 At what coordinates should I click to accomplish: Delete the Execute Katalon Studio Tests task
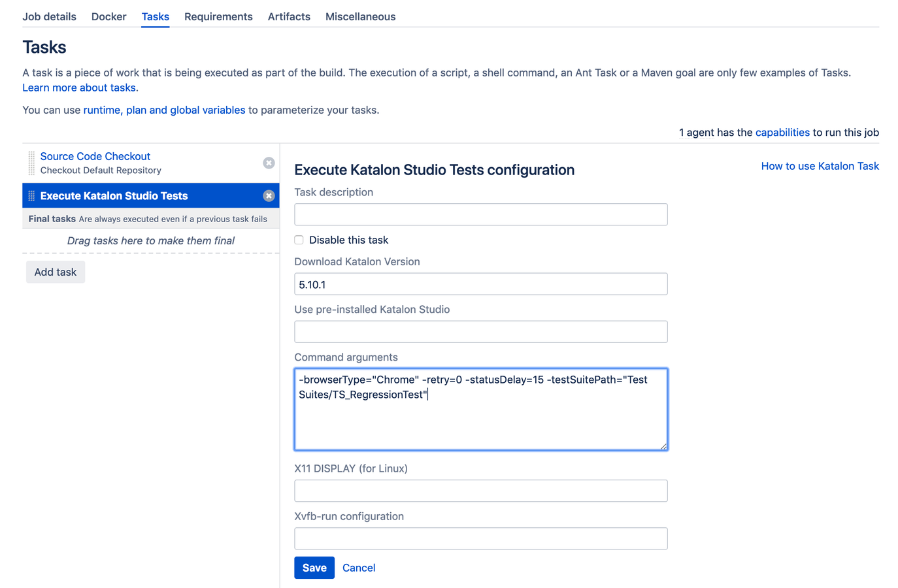tap(269, 195)
